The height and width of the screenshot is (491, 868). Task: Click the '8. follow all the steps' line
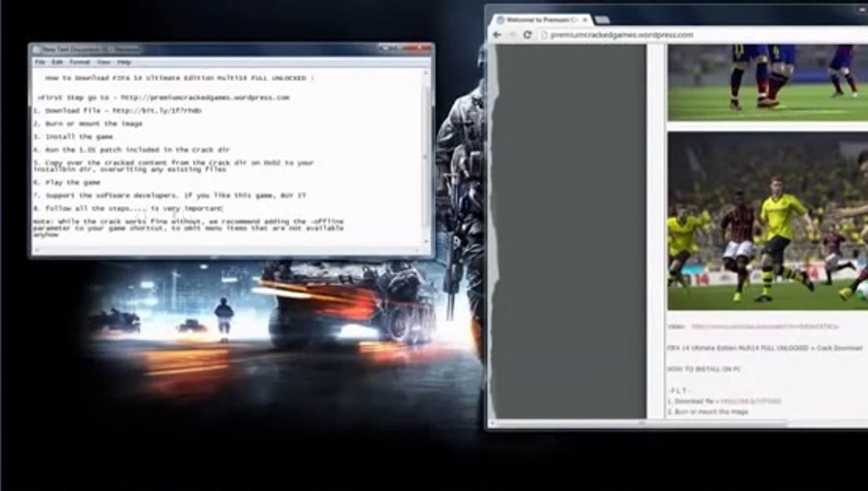[128, 208]
